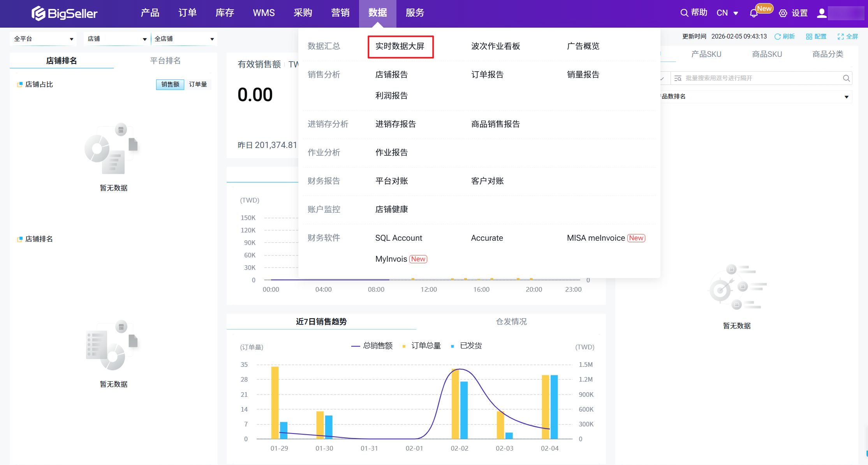This screenshot has width=868, height=465.
Task: Switch to the 平台排名 tab
Action: (x=165, y=61)
